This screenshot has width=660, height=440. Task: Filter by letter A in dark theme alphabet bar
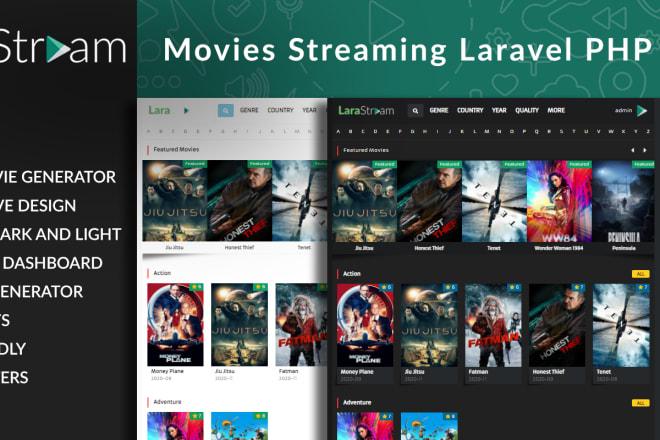tap(338, 131)
